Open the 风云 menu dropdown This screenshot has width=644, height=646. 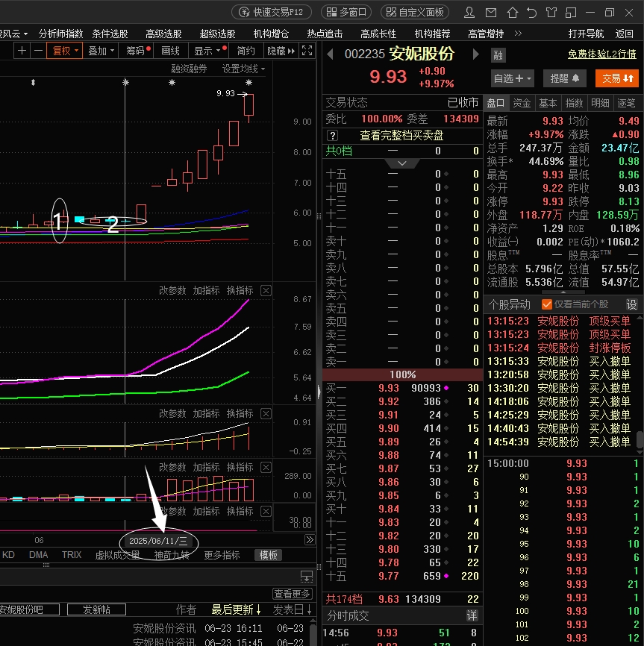tap(14, 34)
